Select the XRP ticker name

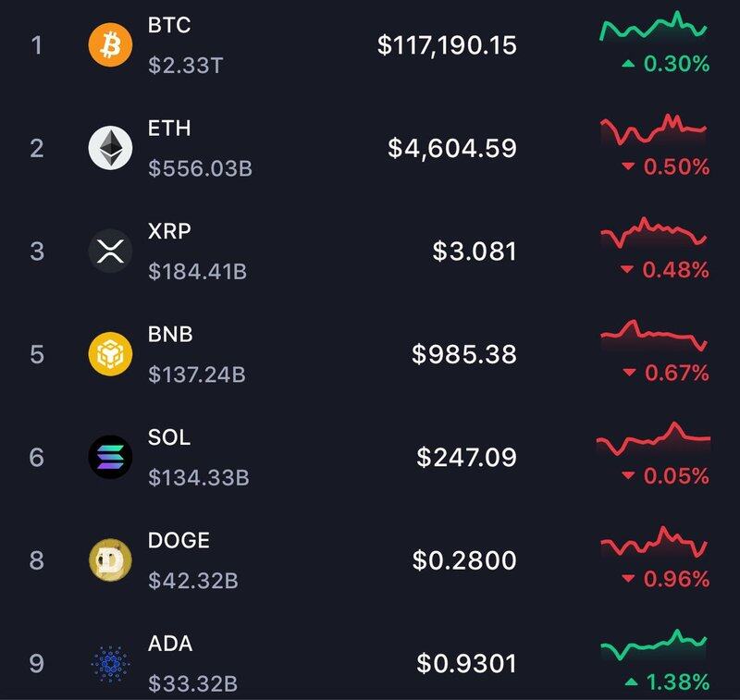(169, 231)
